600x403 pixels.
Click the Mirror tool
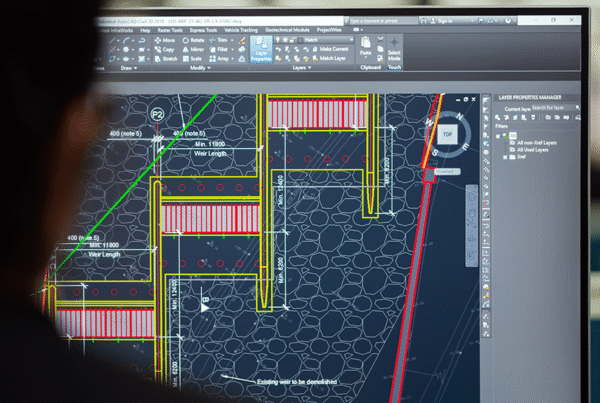click(x=188, y=49)
